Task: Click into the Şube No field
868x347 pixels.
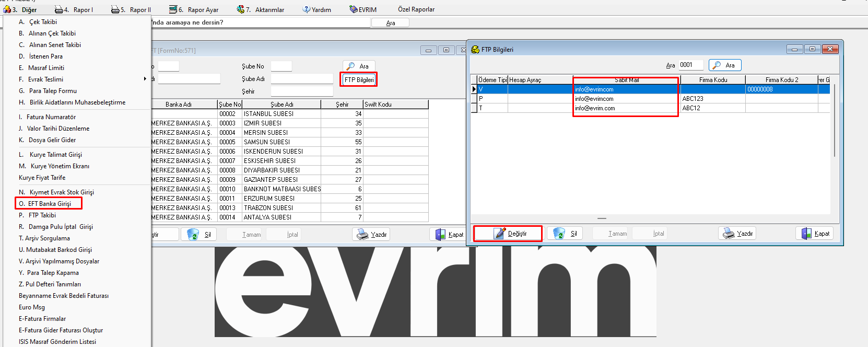Action: (281, 66)
